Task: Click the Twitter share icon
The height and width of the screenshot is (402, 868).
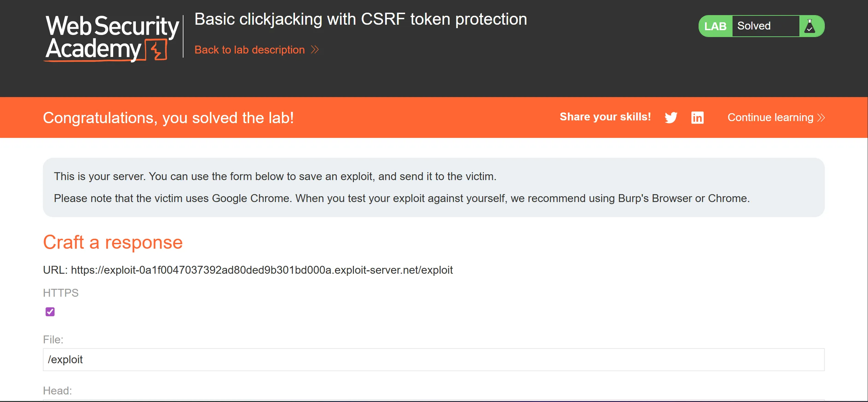Action: (671, 118)
